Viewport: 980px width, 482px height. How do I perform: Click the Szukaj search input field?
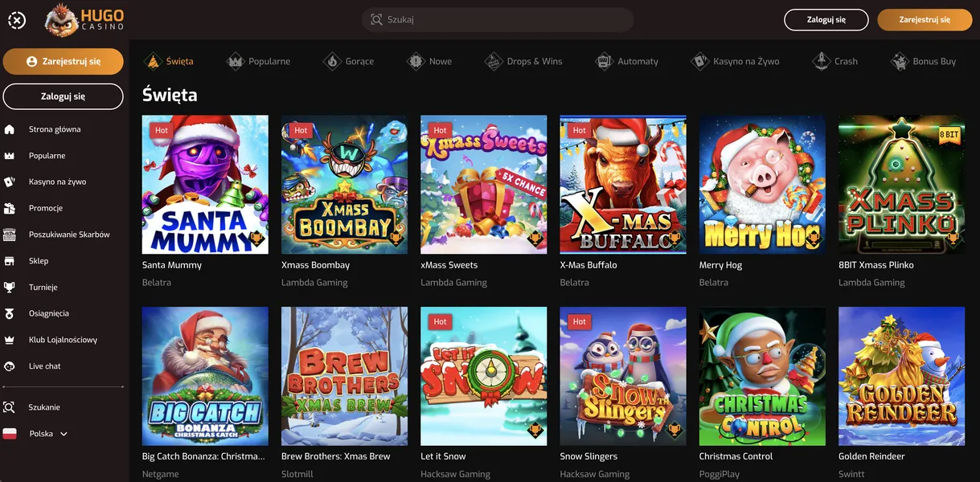point(498,20)
